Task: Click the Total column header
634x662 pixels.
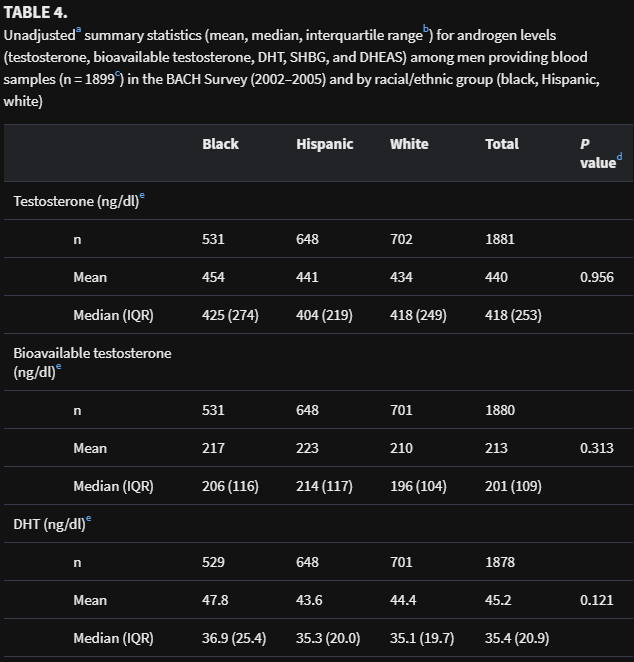Action: 502,144
